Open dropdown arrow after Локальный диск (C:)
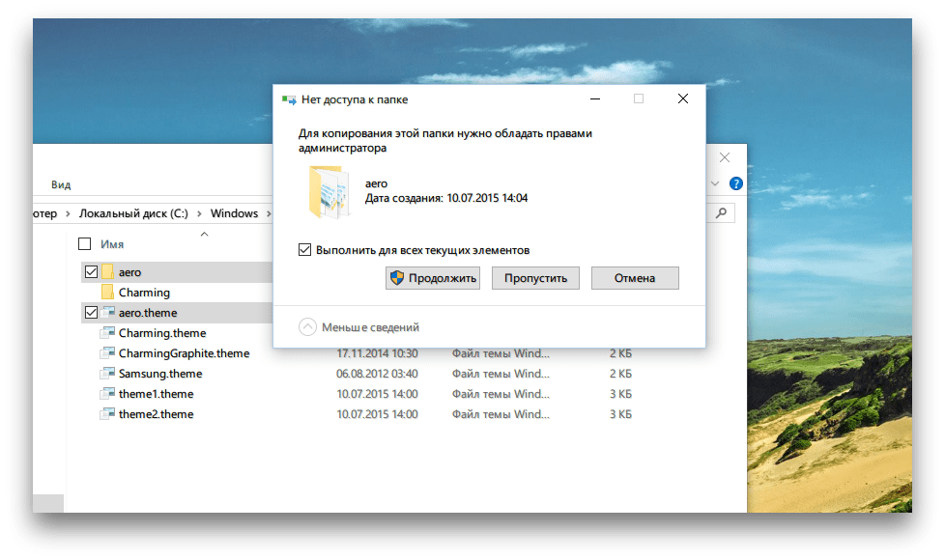 click(x=199, y=213)
